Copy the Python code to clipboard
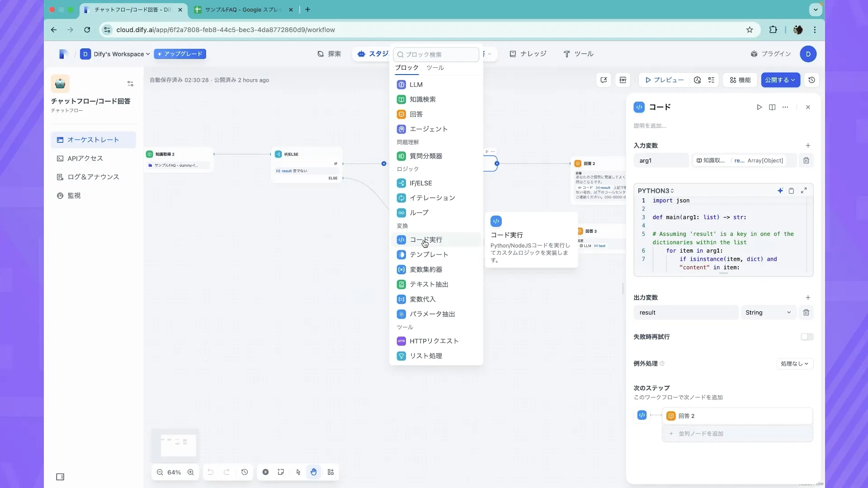The image size is (868, 488). (x=791, y=190)
